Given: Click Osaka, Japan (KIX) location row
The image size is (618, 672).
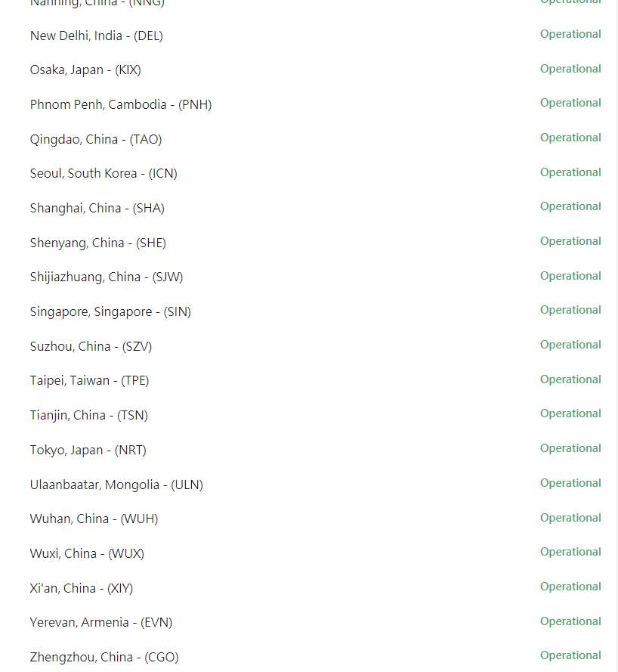Looking at the screenshot, I should click(x=85, y=70).
